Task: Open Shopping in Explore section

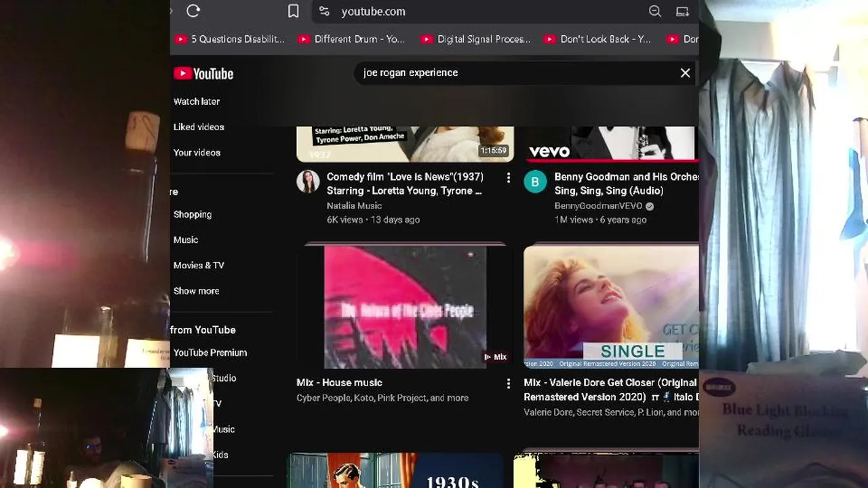Action: coord(193,214)
